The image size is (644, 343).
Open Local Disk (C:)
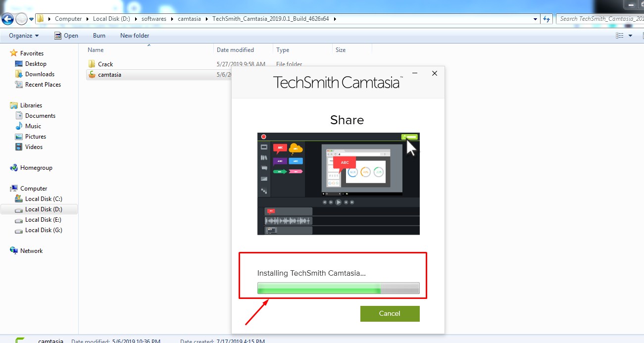click(44, 199)
